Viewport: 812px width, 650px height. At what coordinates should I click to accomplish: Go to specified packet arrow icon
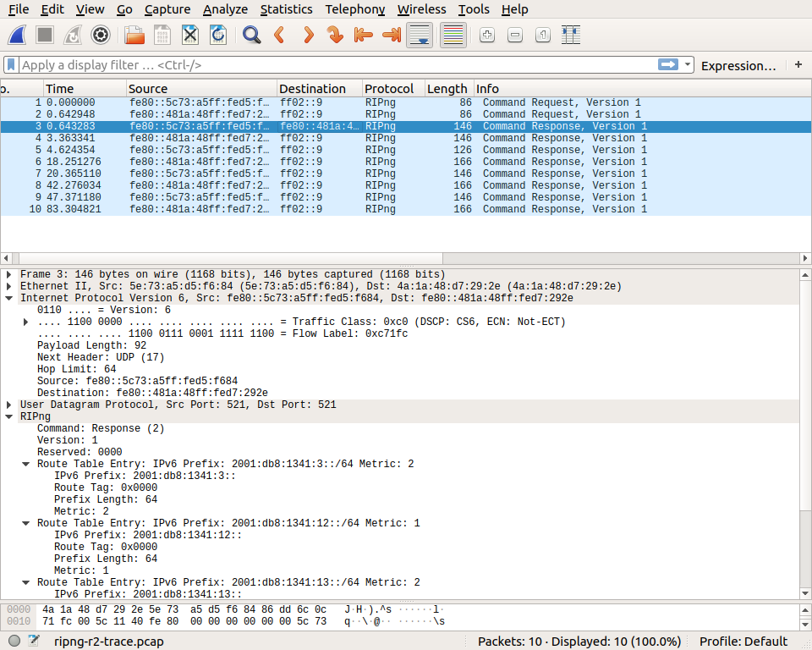click(336, 36)
